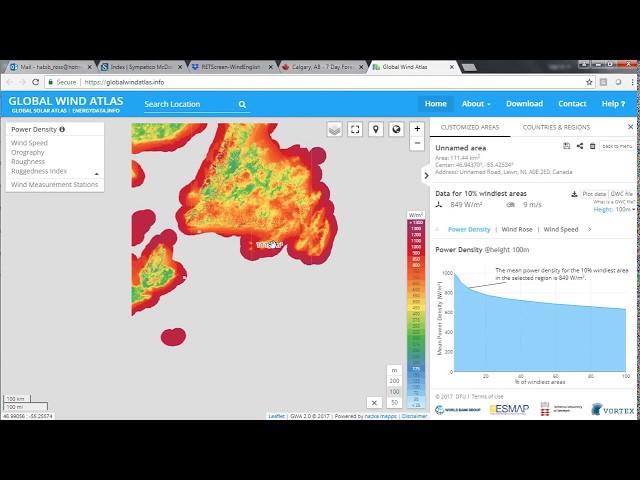Show the Power Density chart tab
Viewport: 640px width, 480px height.
coord(469,229)
